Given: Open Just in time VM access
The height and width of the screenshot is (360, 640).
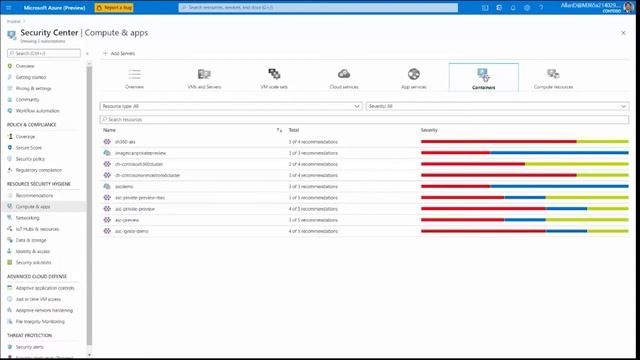Looking at the screenshot, I should pyautogui.click(x=38, y=299).
